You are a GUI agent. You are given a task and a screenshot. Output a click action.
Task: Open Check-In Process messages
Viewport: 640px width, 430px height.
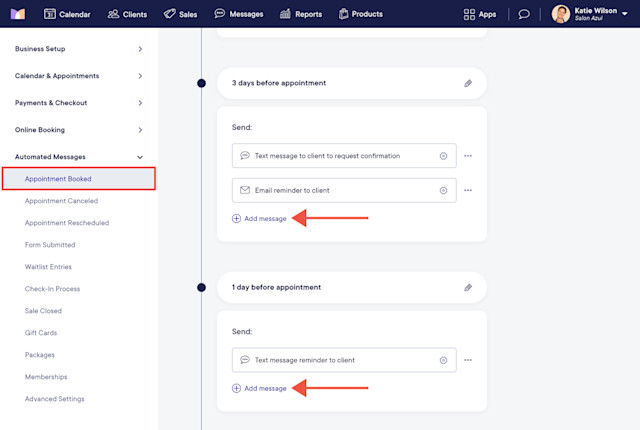[52, 289]
